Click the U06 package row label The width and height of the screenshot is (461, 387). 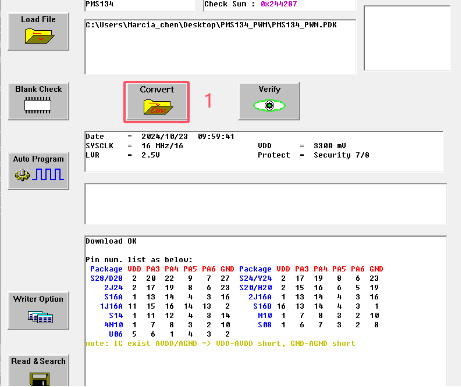pos(116,334)
